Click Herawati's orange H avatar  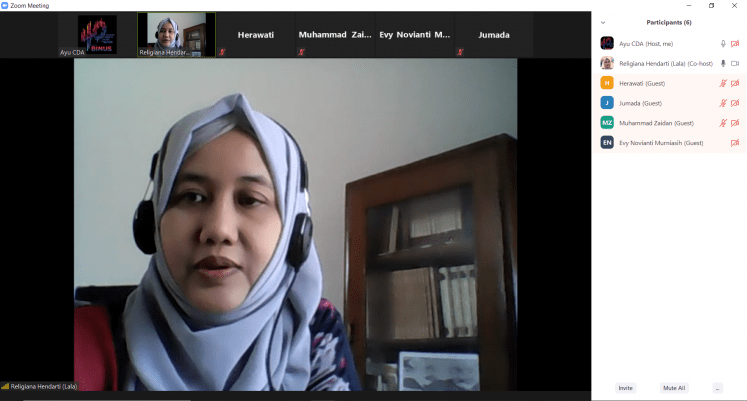(x=607, y=83)
